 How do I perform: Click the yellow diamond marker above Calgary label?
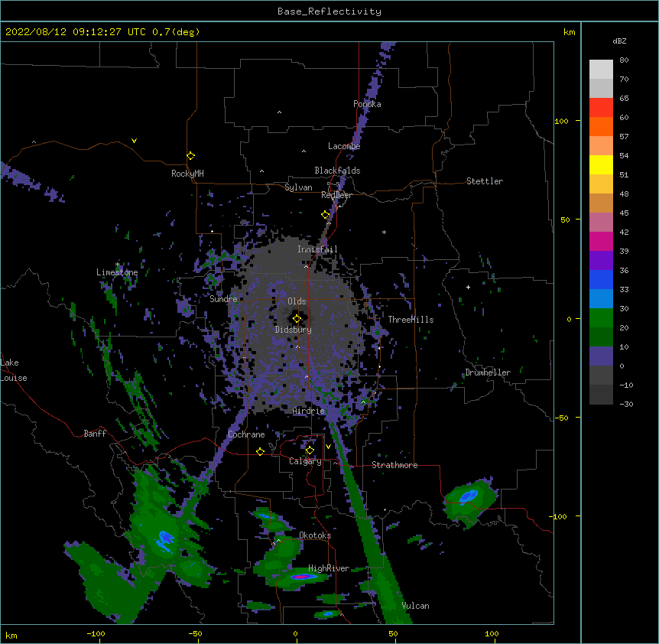pos(310,450)
